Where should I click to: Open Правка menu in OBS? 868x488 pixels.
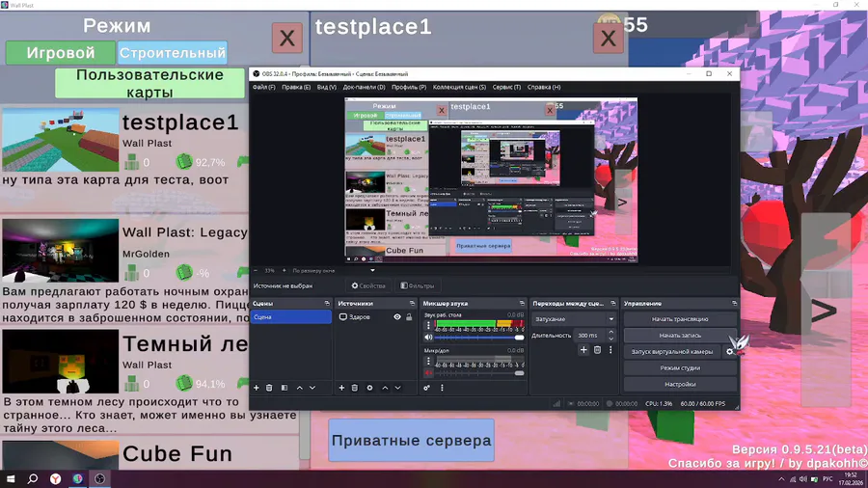[x=296, y=87]
